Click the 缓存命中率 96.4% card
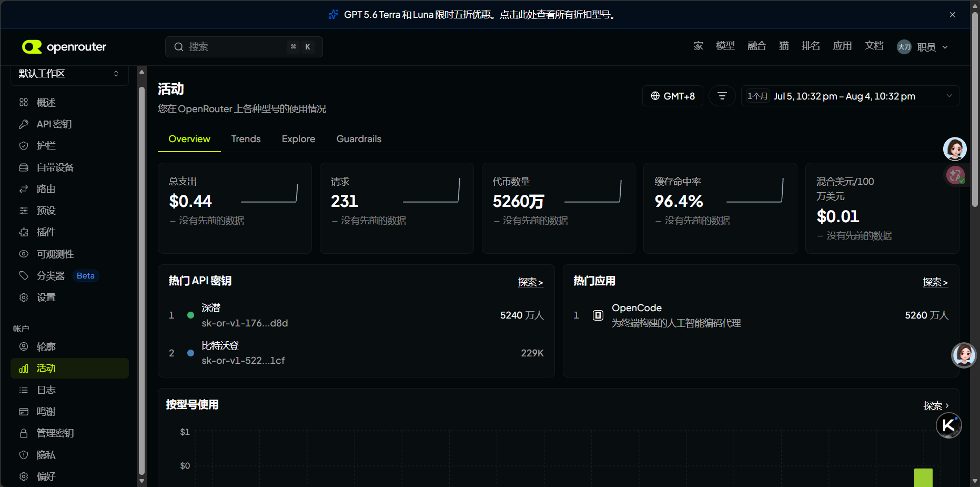This screenshot has height=487, width=980. click(720, 208)
